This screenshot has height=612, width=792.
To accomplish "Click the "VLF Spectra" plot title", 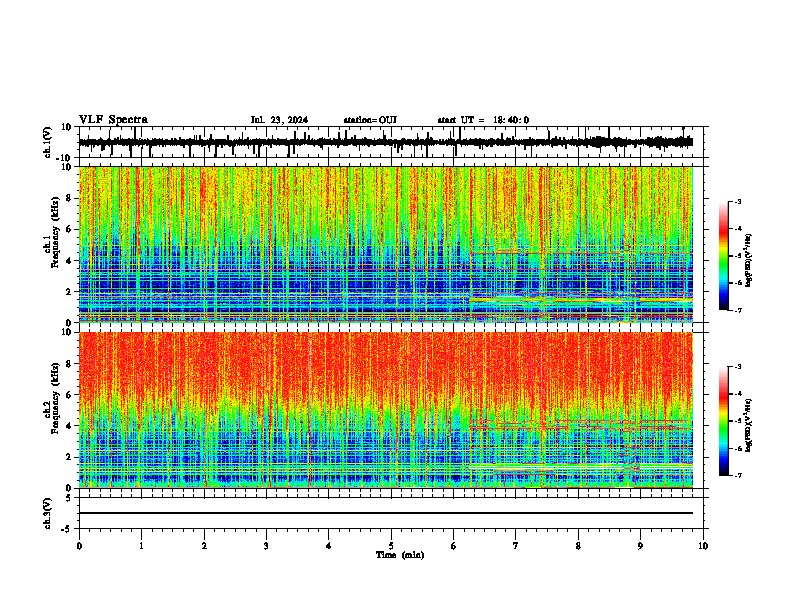I will pos(113,120).
